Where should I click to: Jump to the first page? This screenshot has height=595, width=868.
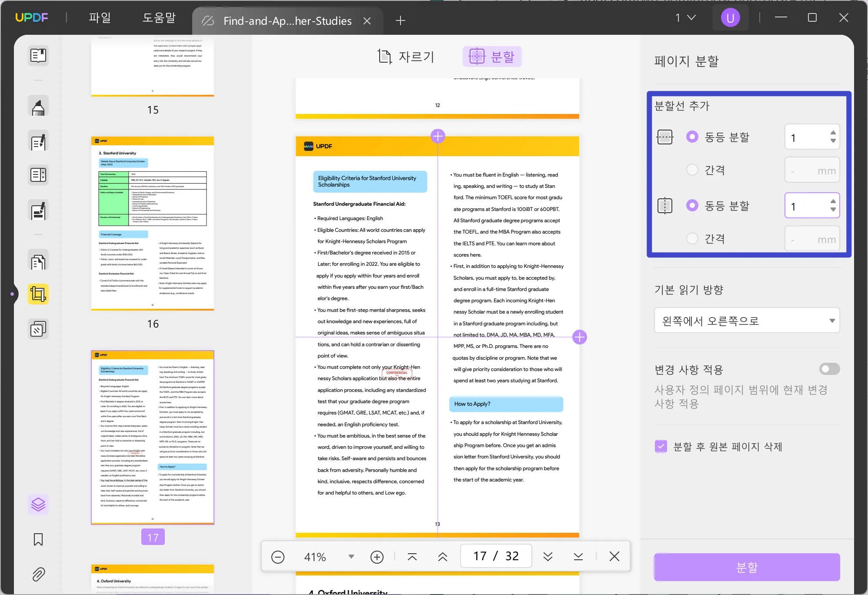[x=412, y=557]
